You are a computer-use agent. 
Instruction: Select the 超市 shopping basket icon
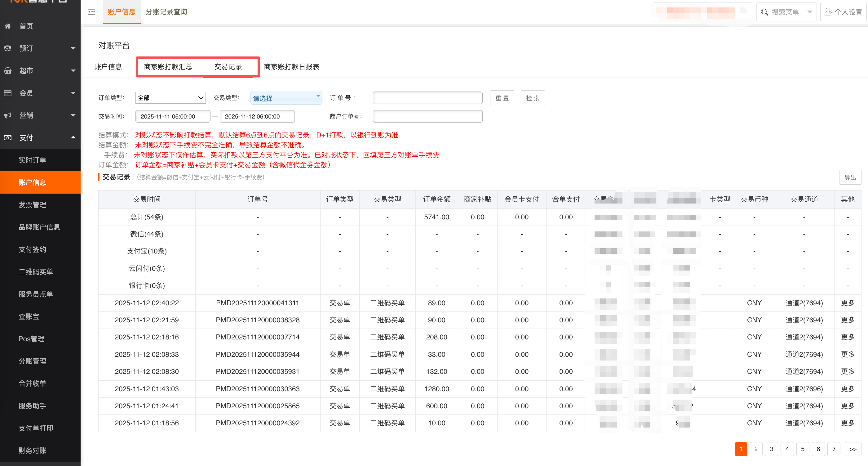click(8, 70)
